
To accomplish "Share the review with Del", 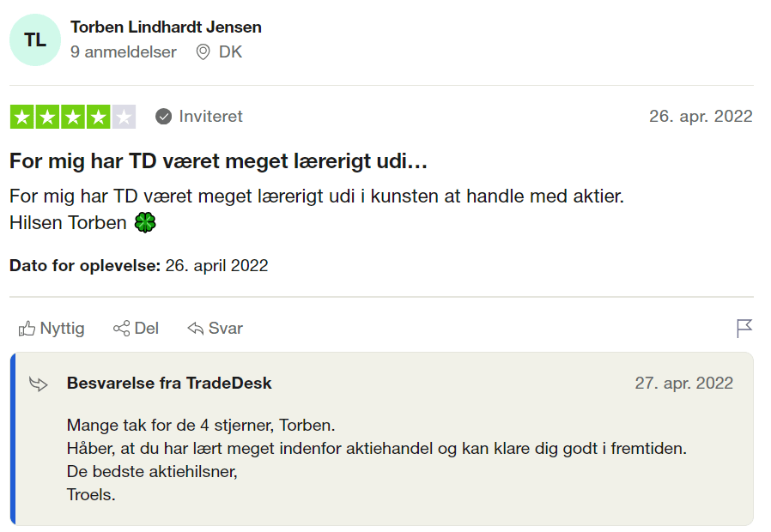I will [x=136, y=328].
